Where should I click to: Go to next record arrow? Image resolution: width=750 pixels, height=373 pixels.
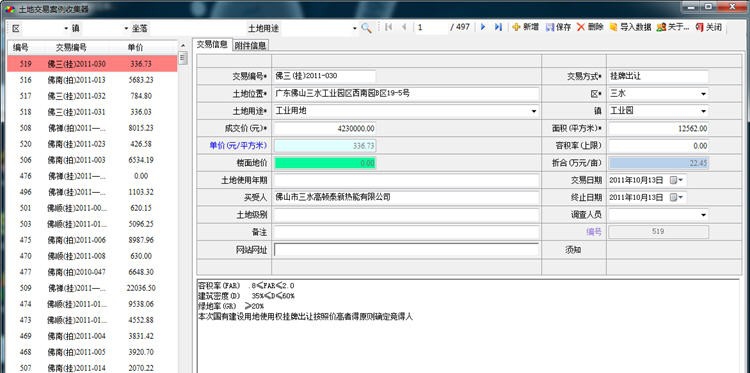(x=483, y=27)
